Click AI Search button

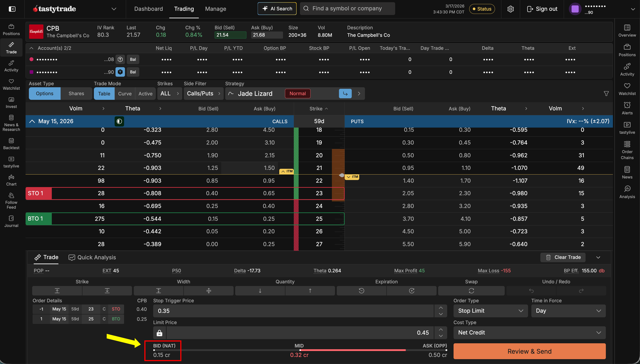point(277,9)
